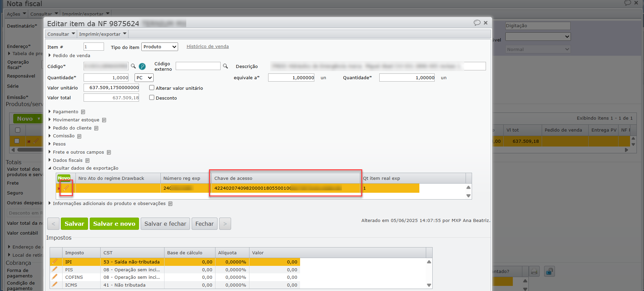Edit the export data row with the pencil icon
This screenshot has width=644, height=291.
click(66, 188)
